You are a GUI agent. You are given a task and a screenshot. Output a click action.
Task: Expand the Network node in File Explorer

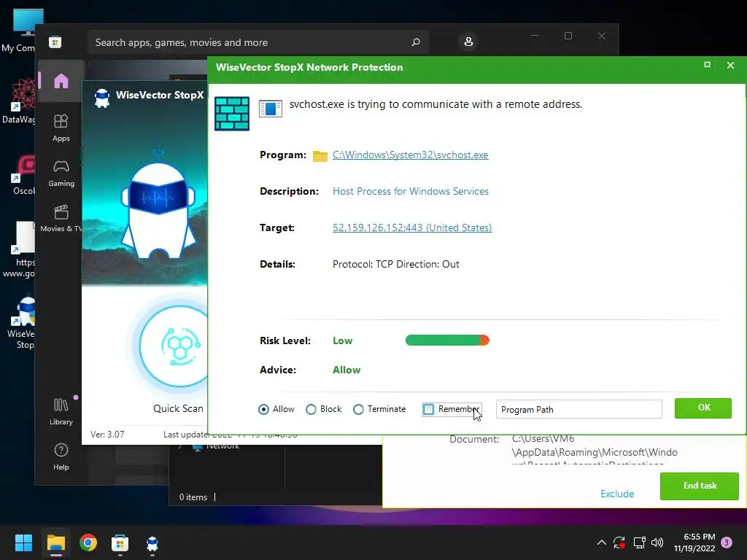click(181, 446)
